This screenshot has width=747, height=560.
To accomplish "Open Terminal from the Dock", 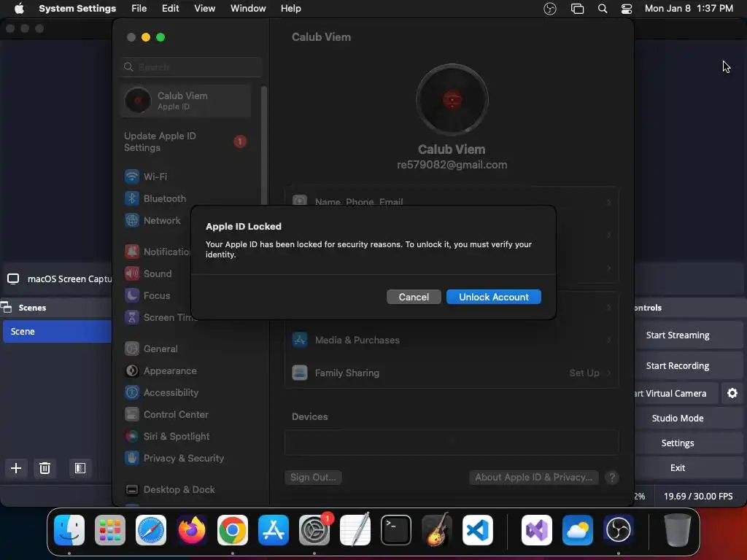I will [396, 530].
